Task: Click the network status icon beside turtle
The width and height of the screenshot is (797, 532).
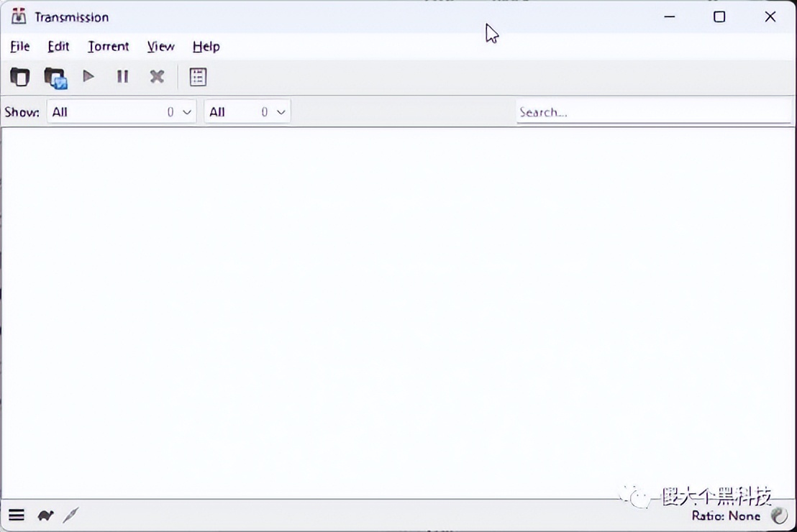Action: coord(70,515)
